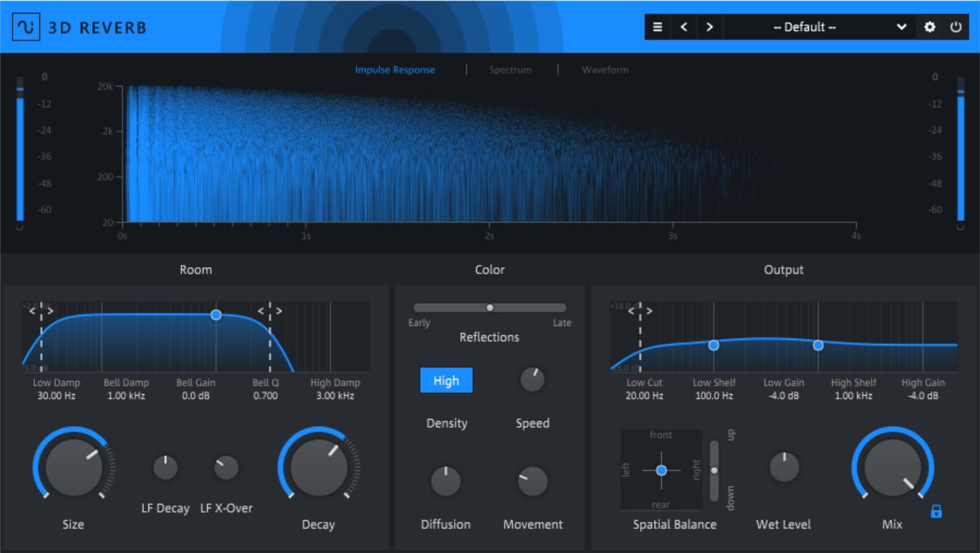This screenshot has height=553, width=980.
Task: Click the 3D Reverb logo icon
Action: tap(26, 28)
